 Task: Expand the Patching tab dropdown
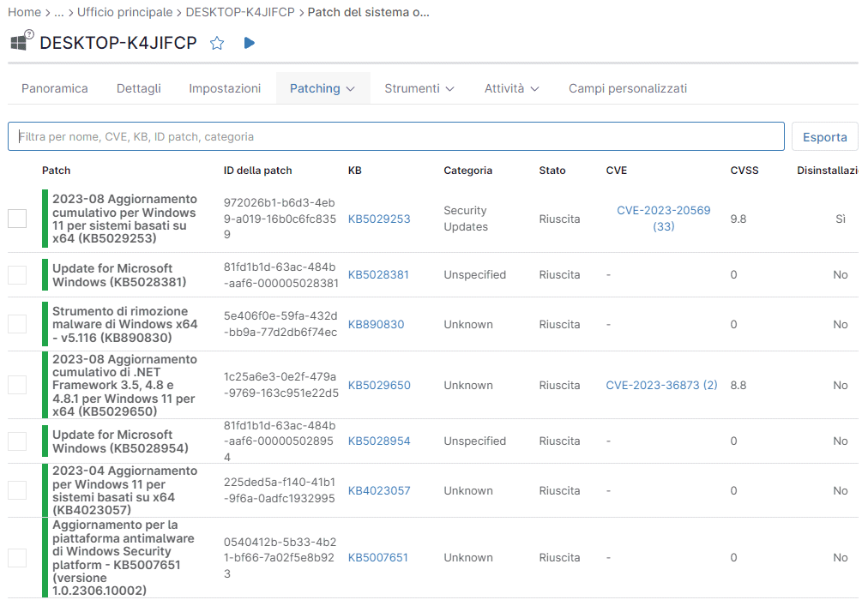(x=322, y=88)
